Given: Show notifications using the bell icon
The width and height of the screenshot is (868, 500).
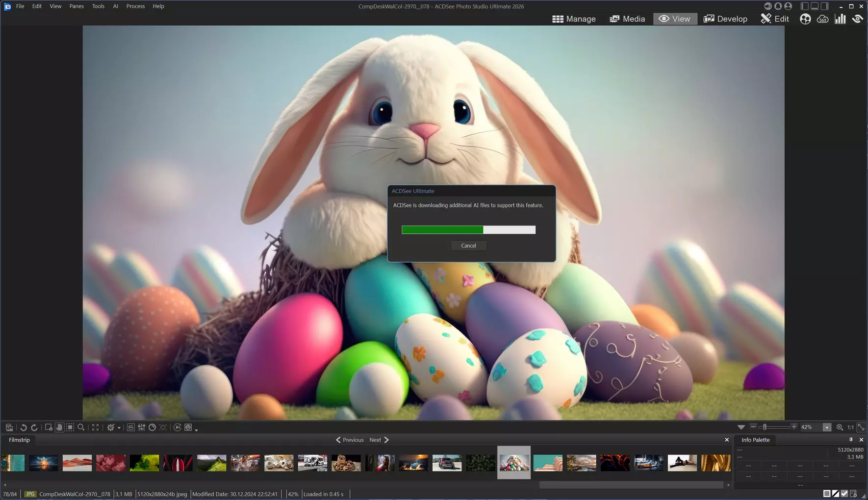Looking at the screenshot, I should (x=778, y=6).
